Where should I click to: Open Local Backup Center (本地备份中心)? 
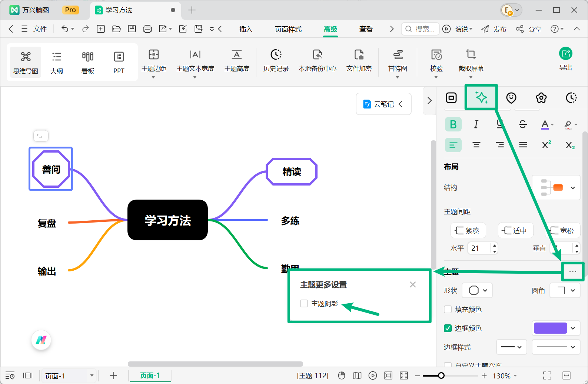coord(318,61)
